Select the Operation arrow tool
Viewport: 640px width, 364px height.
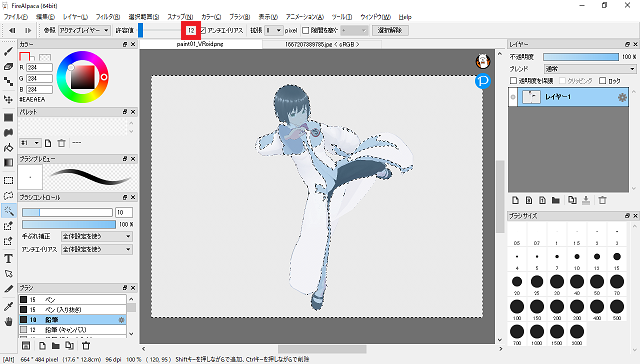[9, 273]
